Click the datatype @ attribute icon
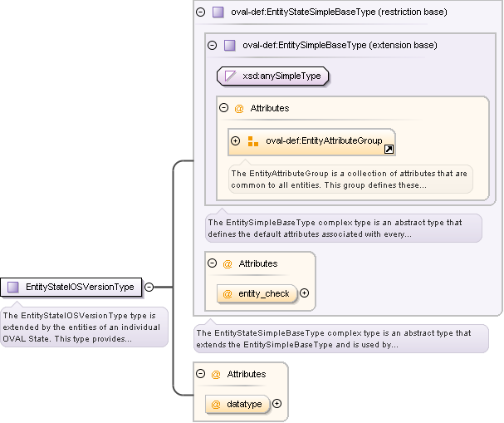 [215, 405]
